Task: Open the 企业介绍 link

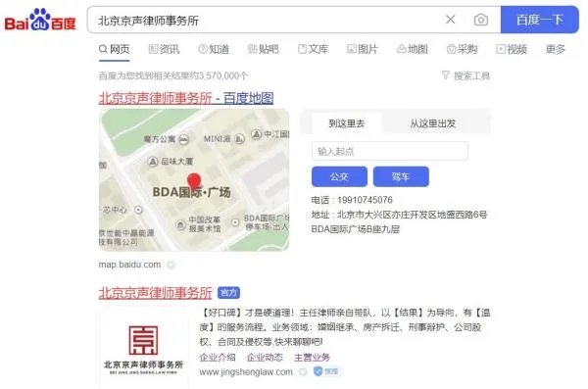Action: (x=218, y=358)
